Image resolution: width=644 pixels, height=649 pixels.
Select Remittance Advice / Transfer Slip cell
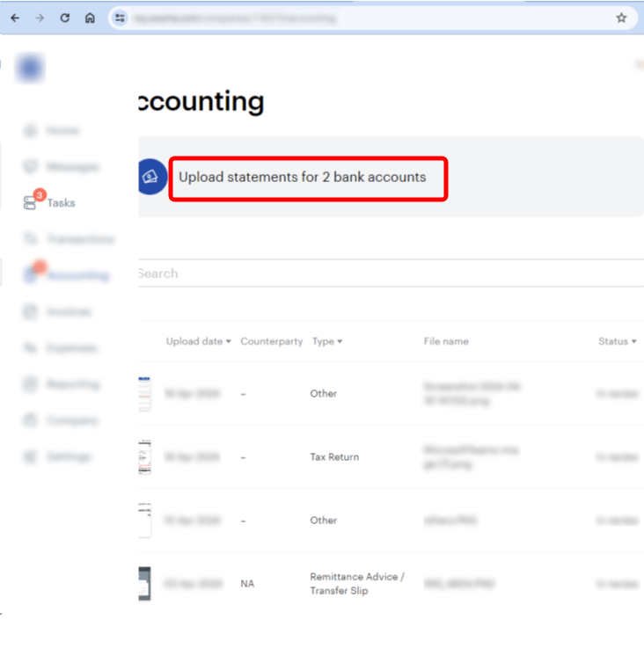pos(357,584)
